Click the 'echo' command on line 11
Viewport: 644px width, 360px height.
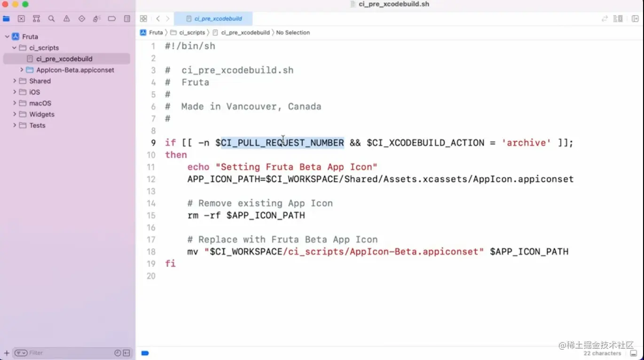[198, 167]
